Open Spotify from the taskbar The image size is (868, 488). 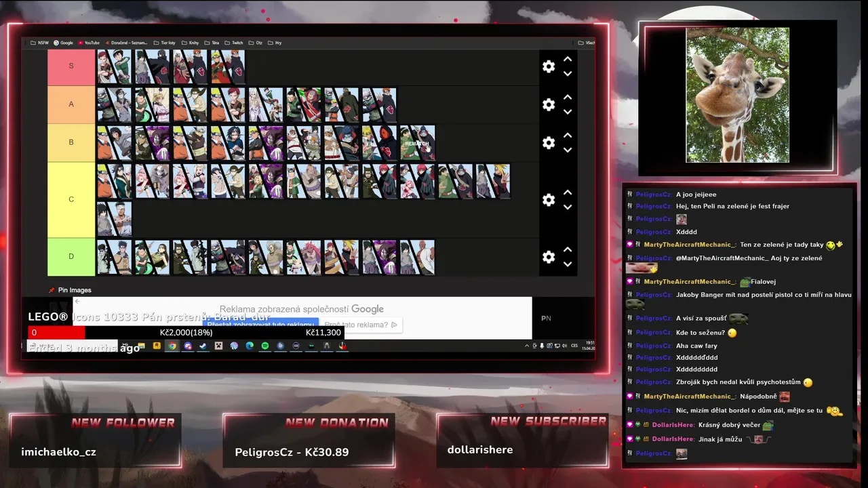(x=265, y=346)
